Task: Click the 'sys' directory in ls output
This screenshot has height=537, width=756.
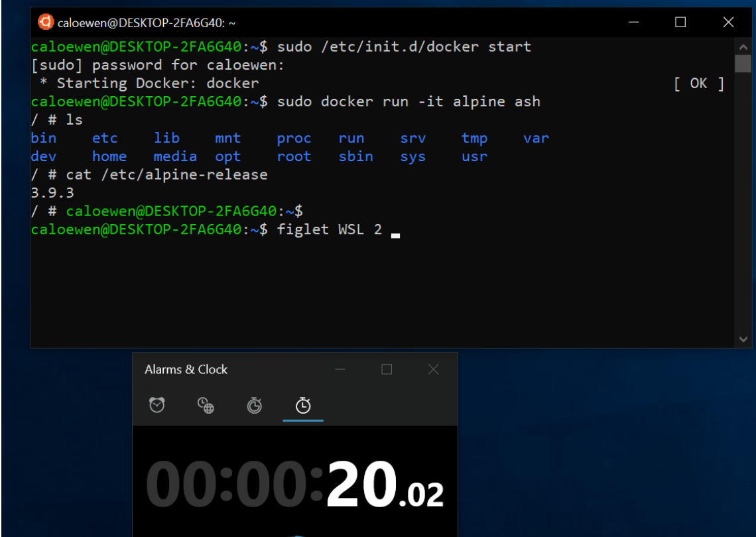Action: click(413, 157)
